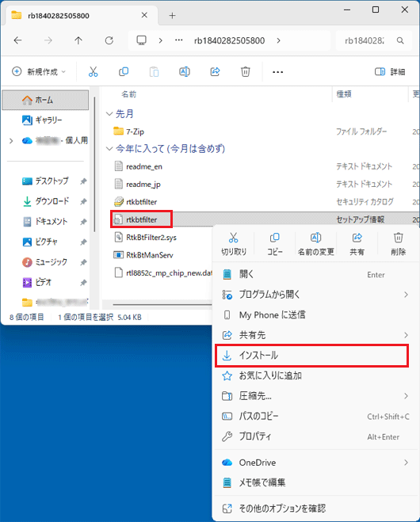The width and height of the screenshot is (420, 522).
Task: Expand the chevron after the PC icon
Action: pyautogui.click(x=161, y=40)
